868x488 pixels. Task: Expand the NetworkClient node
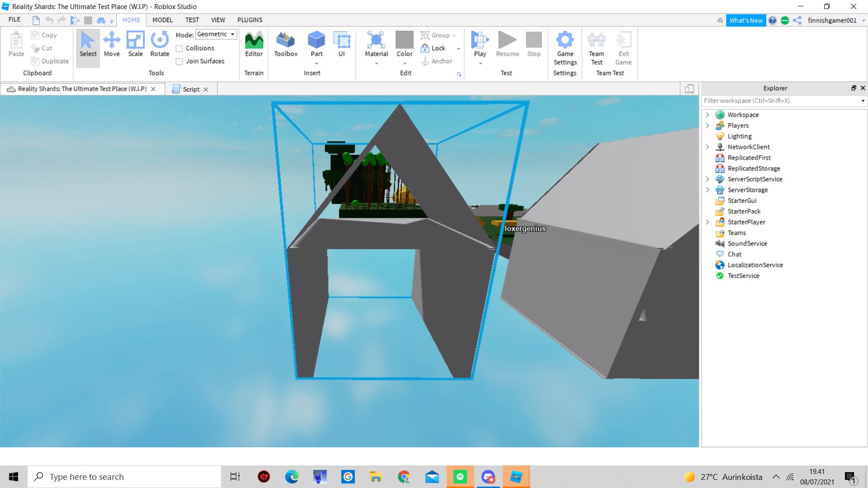(x=708, y=147)
